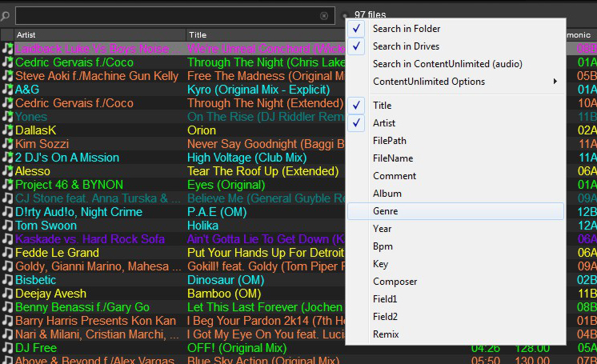This screenshot has width=597, height=364.
Task: Select Genre in the search options menu
Action: tap(385, 211)
